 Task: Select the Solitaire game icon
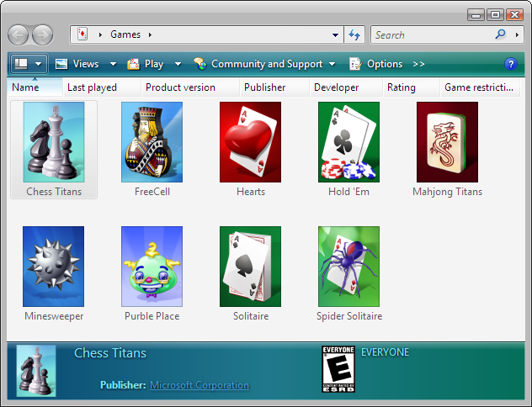pyautogui.click(x=250, y=267)
